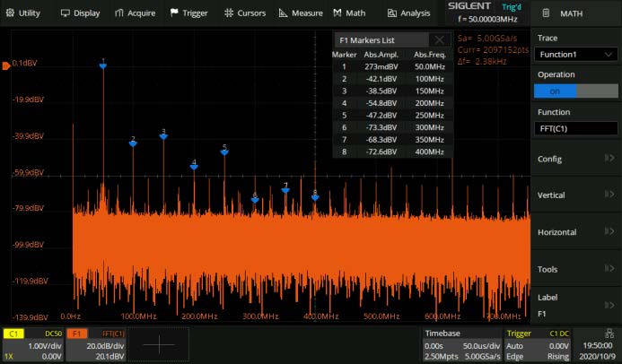
Task: Open the Trace Function1 dropdown
Action: 576,55
